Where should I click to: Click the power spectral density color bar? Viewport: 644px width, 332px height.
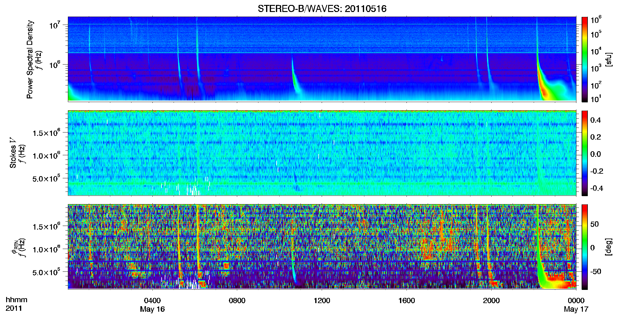[585, 59]
